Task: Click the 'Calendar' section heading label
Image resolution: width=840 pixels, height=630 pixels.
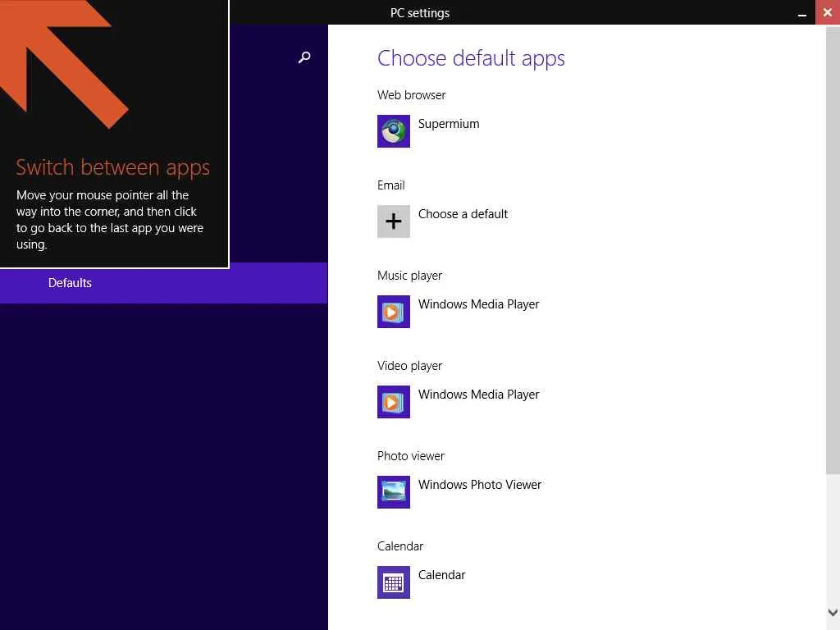Action: (399, 546)
